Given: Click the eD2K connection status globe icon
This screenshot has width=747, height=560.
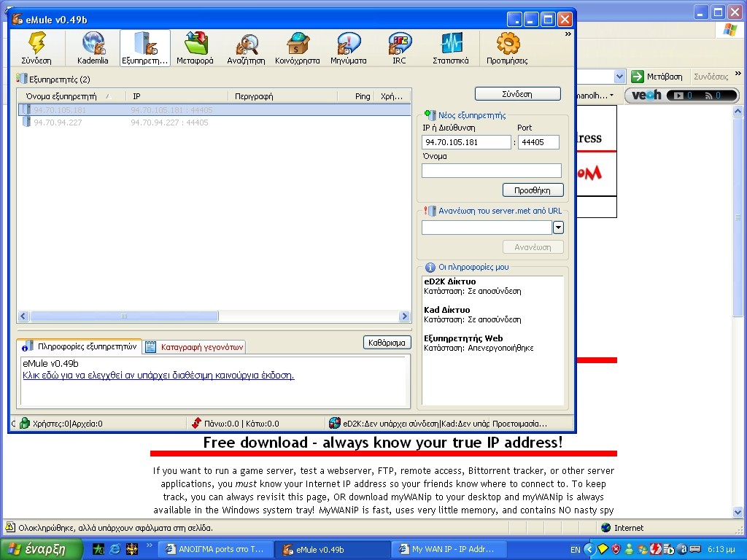Looking at the screenshot, I should [x=335, y=423].
